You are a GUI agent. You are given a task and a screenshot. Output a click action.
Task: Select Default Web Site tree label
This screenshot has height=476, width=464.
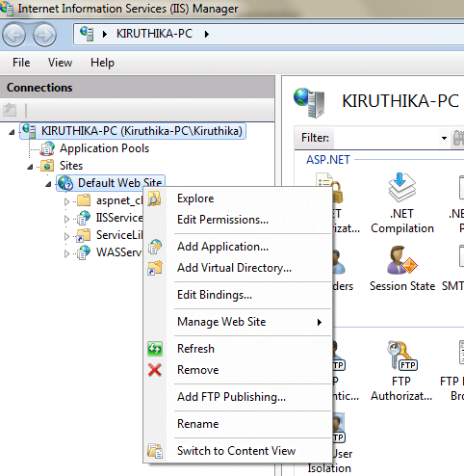(119, 183)
